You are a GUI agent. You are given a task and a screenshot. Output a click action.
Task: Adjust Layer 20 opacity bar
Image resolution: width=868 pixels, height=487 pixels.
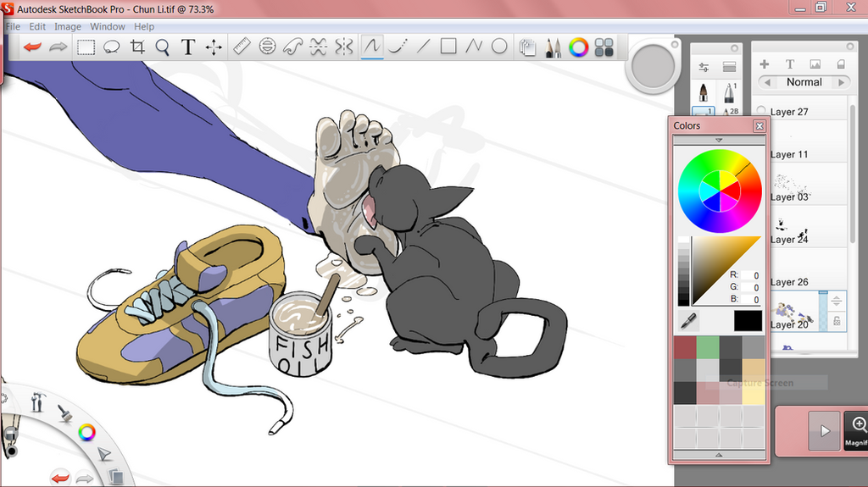[x=822, y=312]
